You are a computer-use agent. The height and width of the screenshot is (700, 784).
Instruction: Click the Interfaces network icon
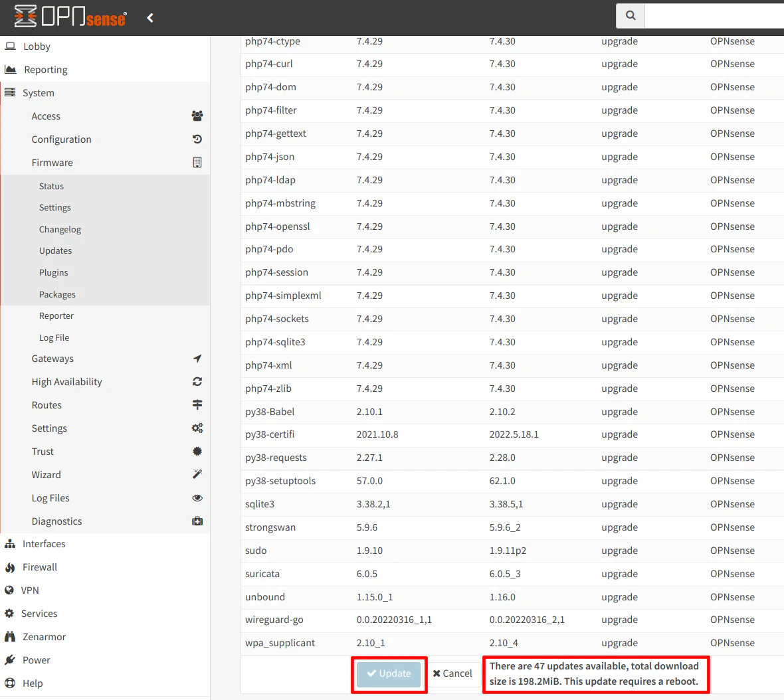(x=9, y=544)
